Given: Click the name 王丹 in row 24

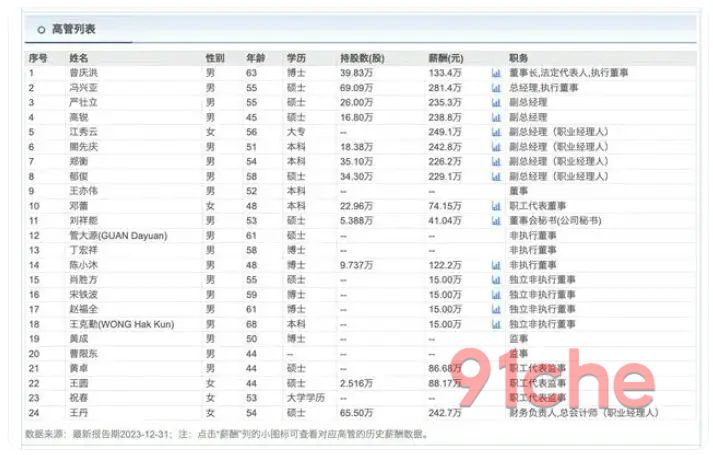Looking at the screenshot, I should tap(78, 412).
